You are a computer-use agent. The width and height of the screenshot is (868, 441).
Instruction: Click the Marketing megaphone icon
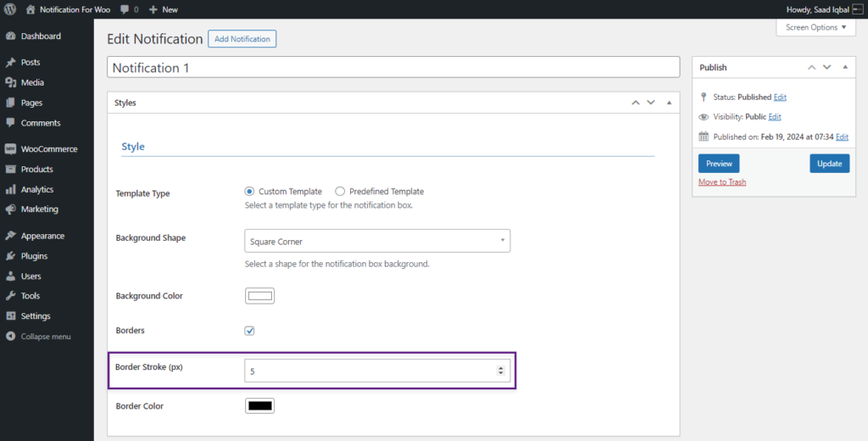coord(10,209)
